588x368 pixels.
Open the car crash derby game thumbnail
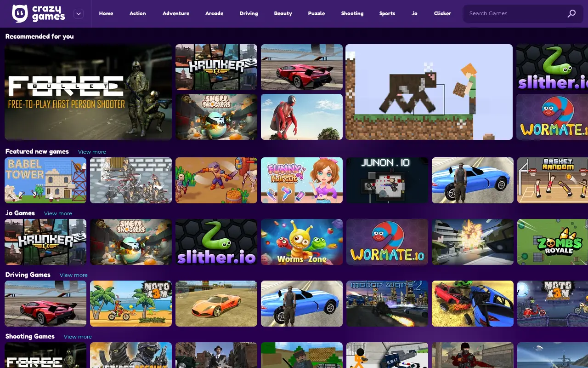tap(473, 304)
